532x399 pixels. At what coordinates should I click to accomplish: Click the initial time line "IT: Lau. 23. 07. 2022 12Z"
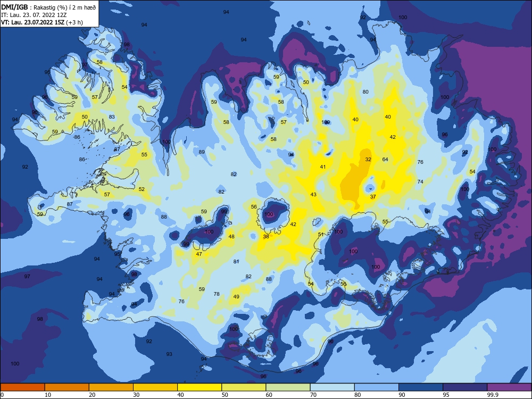point(34,15)
